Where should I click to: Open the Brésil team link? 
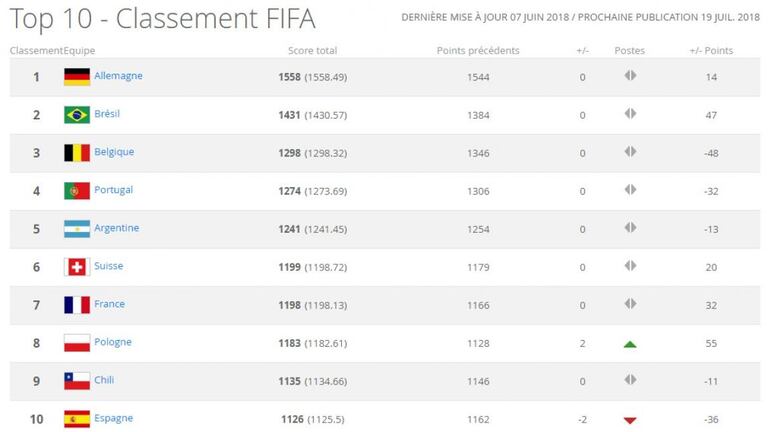tap(107, 114)
